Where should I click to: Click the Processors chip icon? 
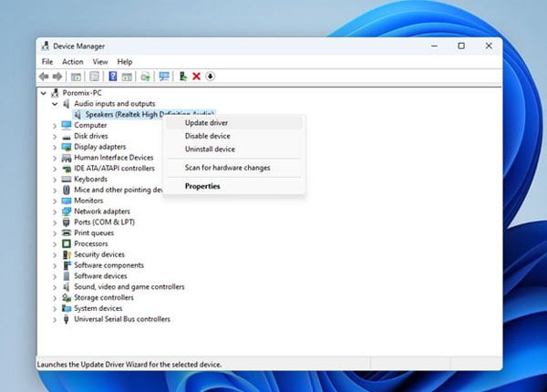[x=67, y=243]
